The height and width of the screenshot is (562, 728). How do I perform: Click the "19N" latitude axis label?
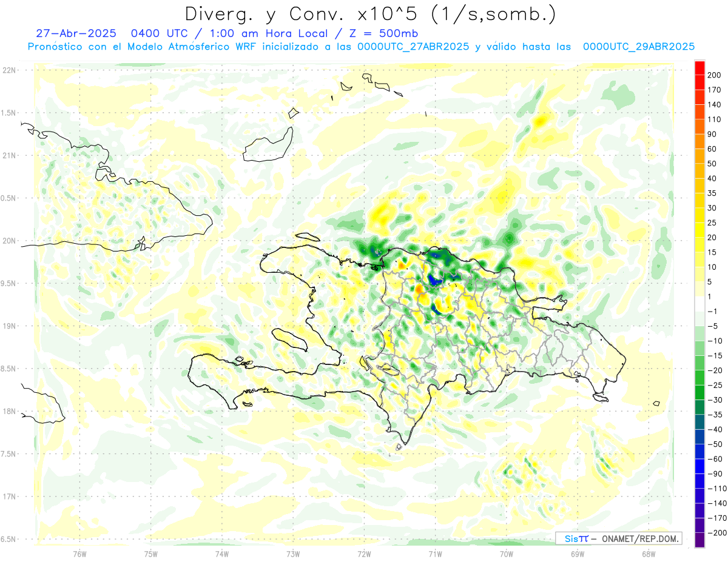click(8, 326)
